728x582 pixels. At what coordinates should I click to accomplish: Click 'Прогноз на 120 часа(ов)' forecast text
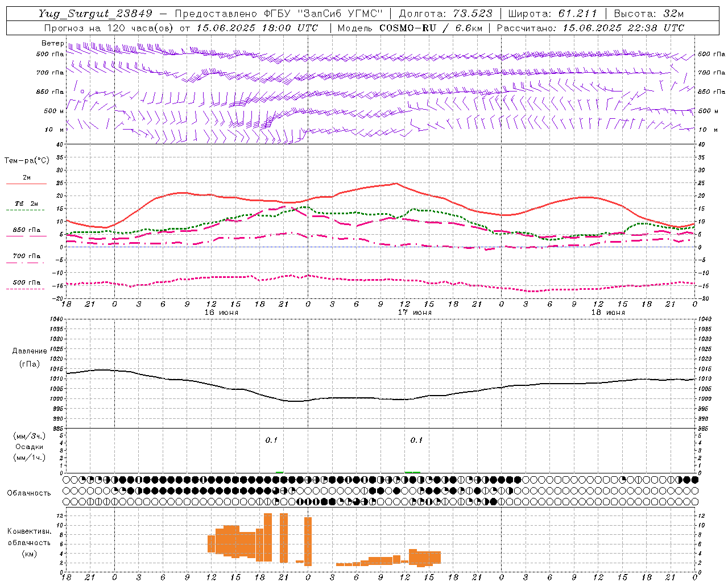click(109, 28)
